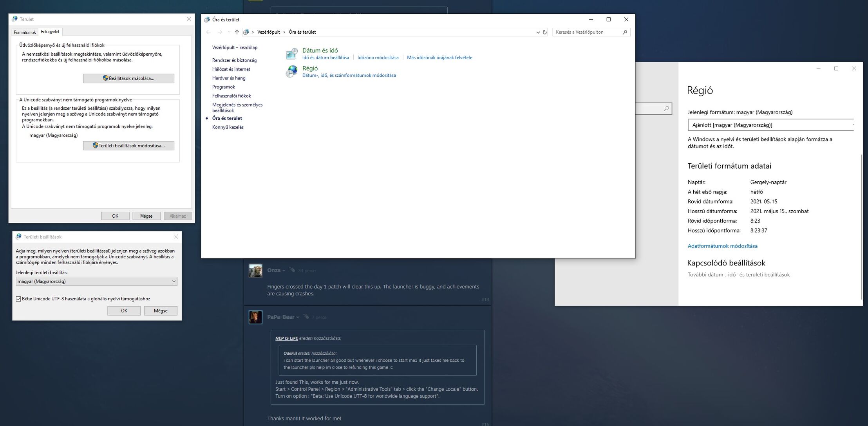Open the magyar (Magyarország) locale dropdown
The image size is (868, 426).
pos(96,282)
